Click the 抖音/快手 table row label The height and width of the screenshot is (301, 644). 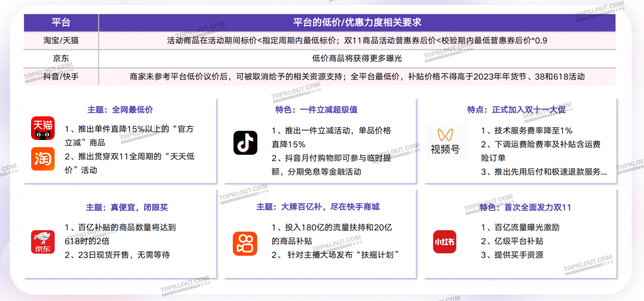coord(61,76)
